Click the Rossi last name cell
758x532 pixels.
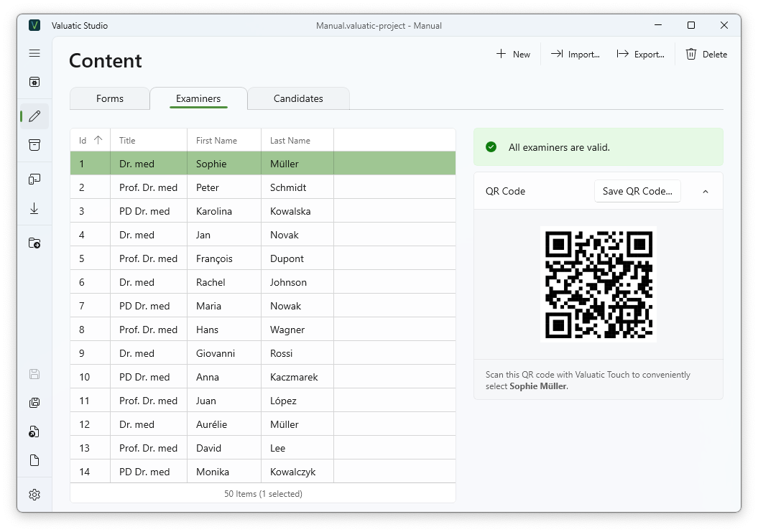297,353
